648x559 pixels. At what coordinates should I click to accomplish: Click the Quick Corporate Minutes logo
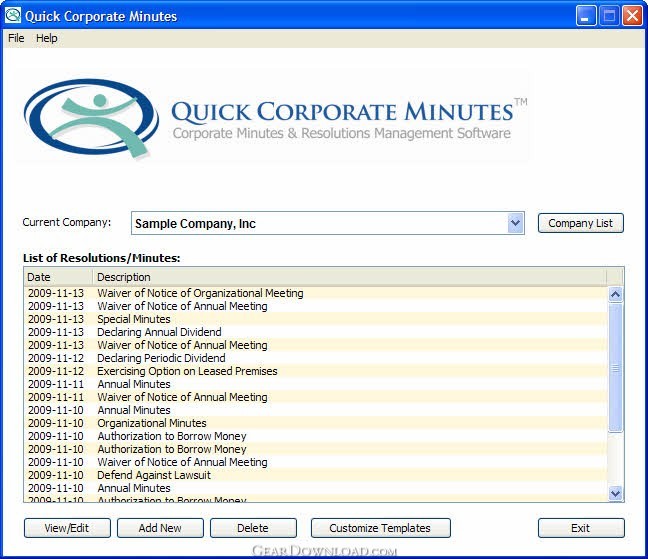coord(273,118)
